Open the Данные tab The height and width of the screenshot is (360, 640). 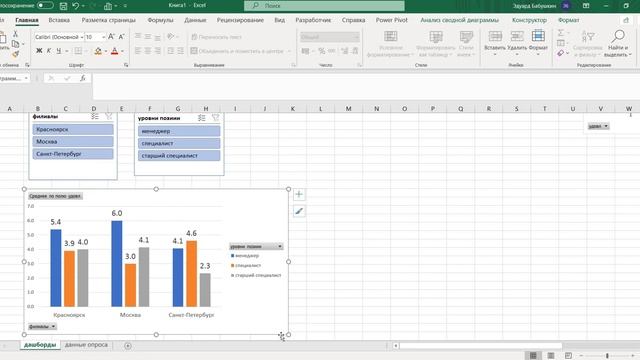pos(195,20)
